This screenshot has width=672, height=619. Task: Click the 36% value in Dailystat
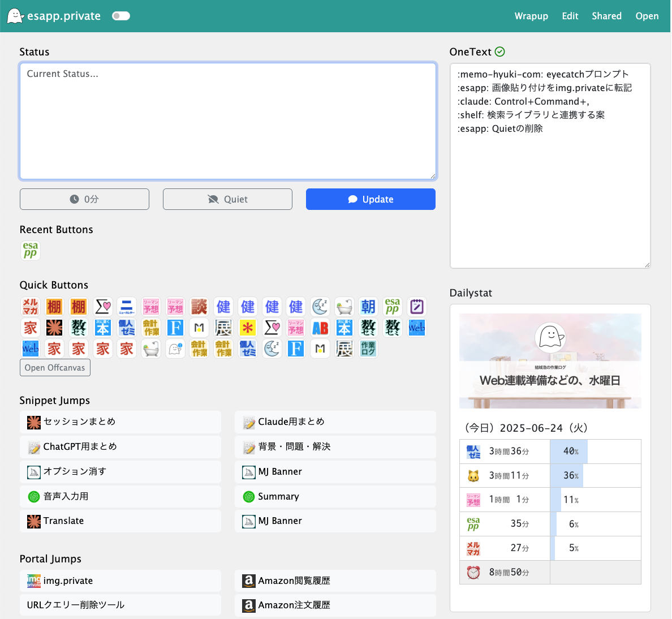(571, 475)
